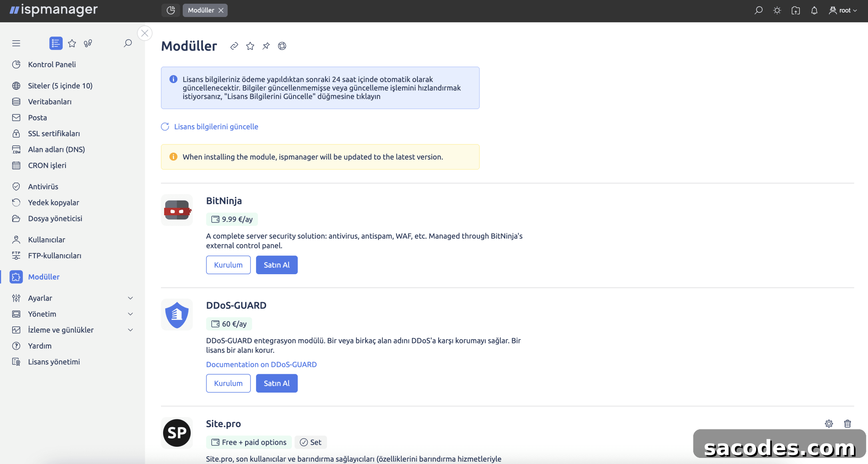Viewport: 868px width, 464px height.
Task: Toggle light/dark theme sun icon
Action: tap(777, 10)
